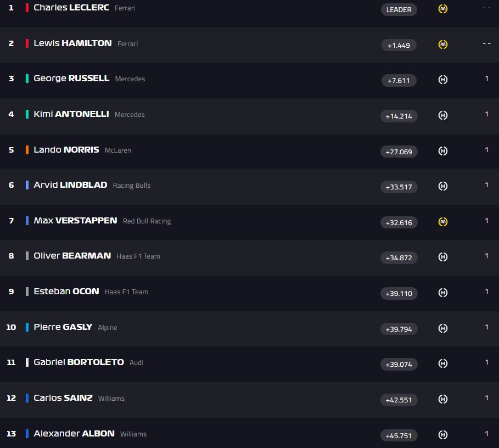Image resolution: width=499 pixels, height=448 pixels.
Task: Select Verstappen's medium tyre icon
Action: click(x=443, y=222)
